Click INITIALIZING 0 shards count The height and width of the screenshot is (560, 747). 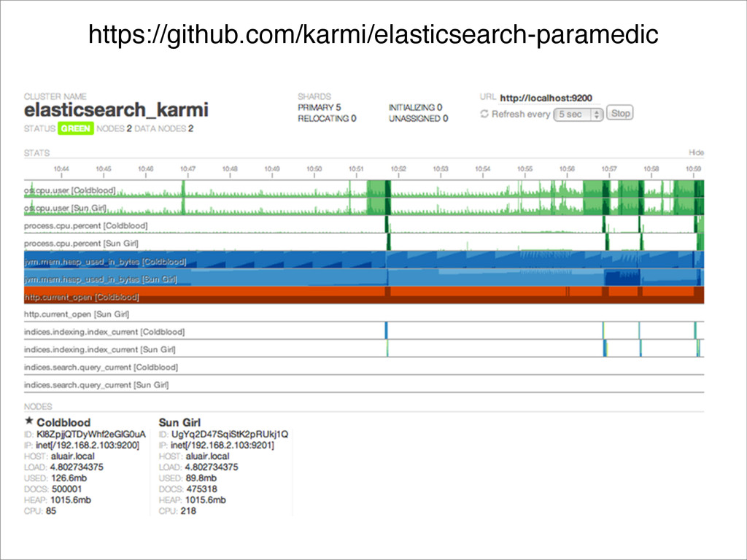coord(415,107)
